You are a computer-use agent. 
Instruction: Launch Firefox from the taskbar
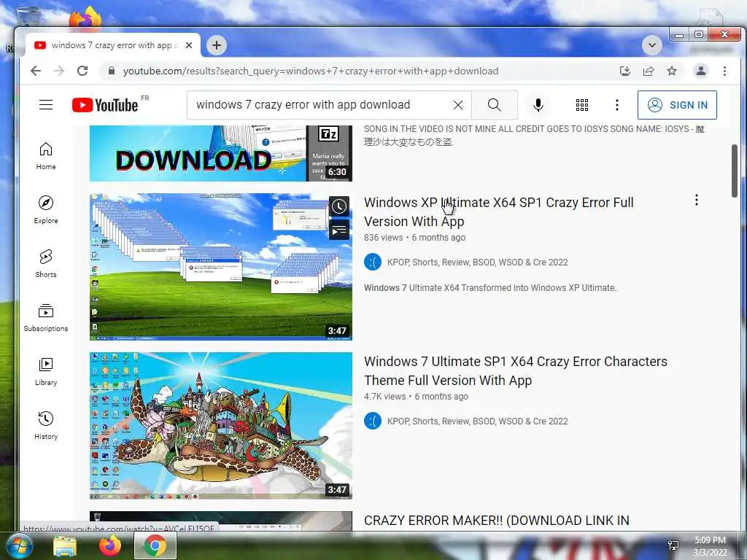click(110, 545)
